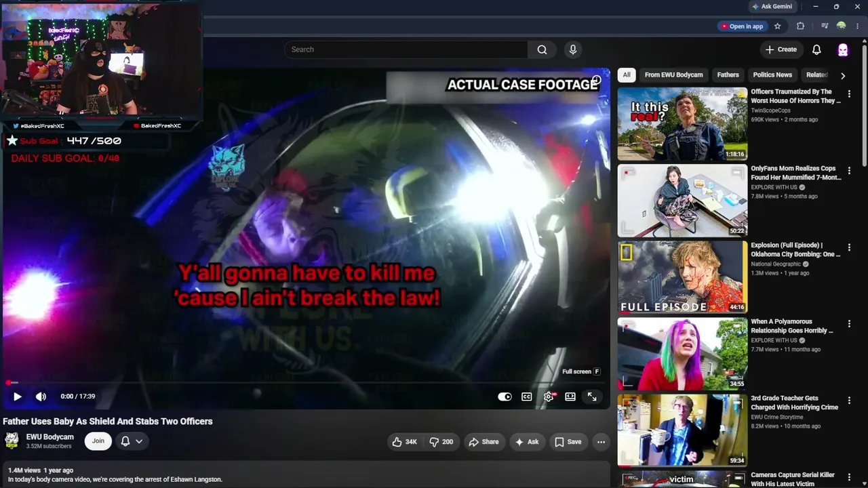Click the Join channel button
The width and height of the screenshot is (868, 488).
(x=98, y=441)
